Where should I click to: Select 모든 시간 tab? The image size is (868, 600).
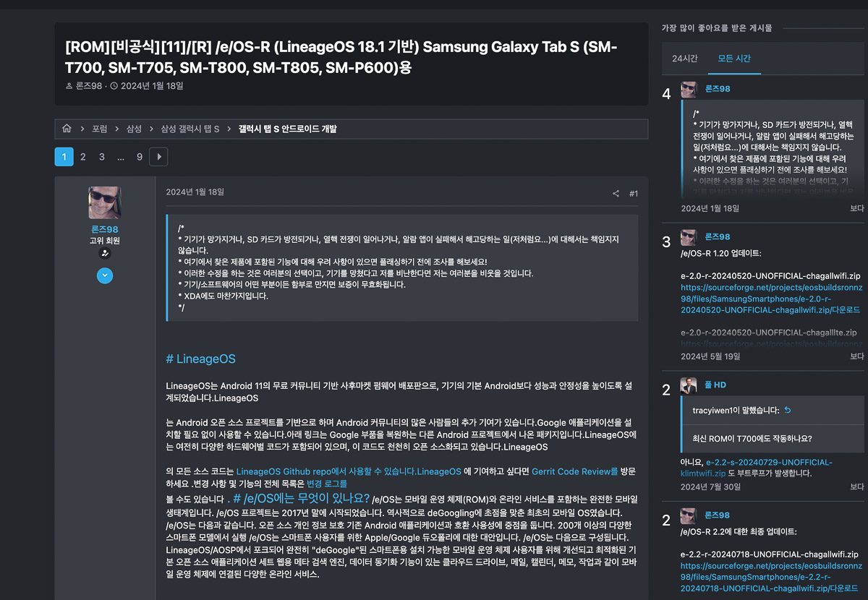pyautogui.click(x=734, y=59)
